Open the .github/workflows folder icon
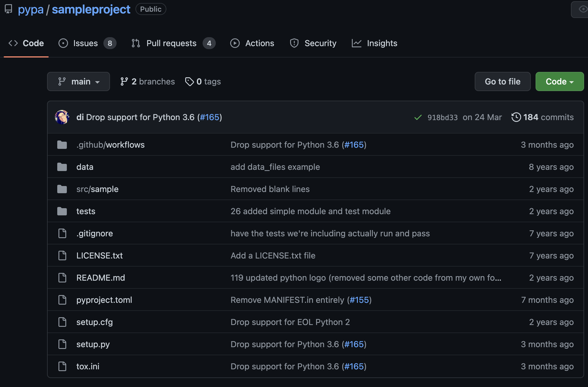Image resolution: width=588 pixels, height=387 pixels. tap(62, 145)
